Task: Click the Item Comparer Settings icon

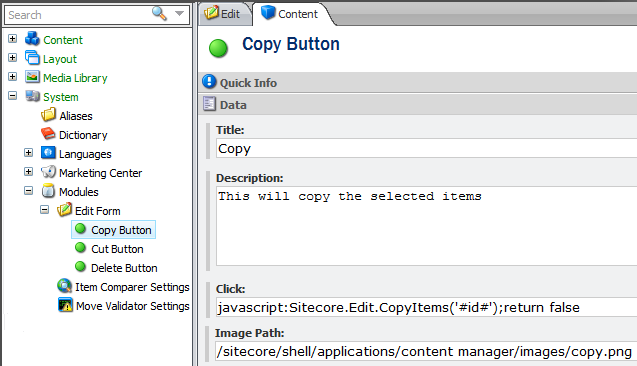Action: (x=64, y=286)
